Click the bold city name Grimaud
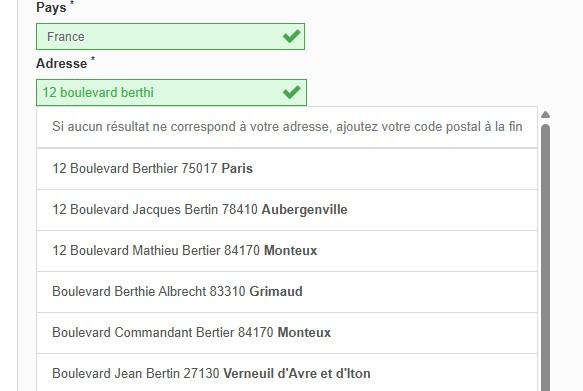 pyautogui.click(x=276, y=291)
